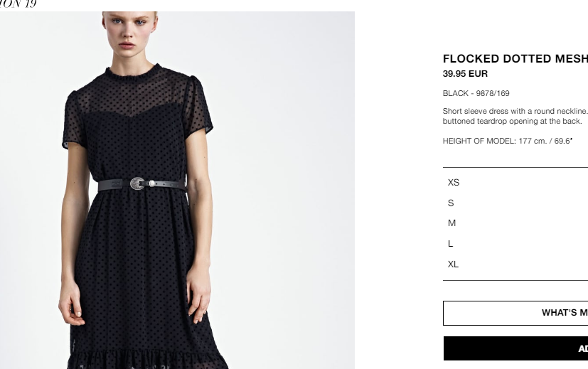Select size S
Image resolution: width=588 pixels, height=369 pixels.
[515, 203]
